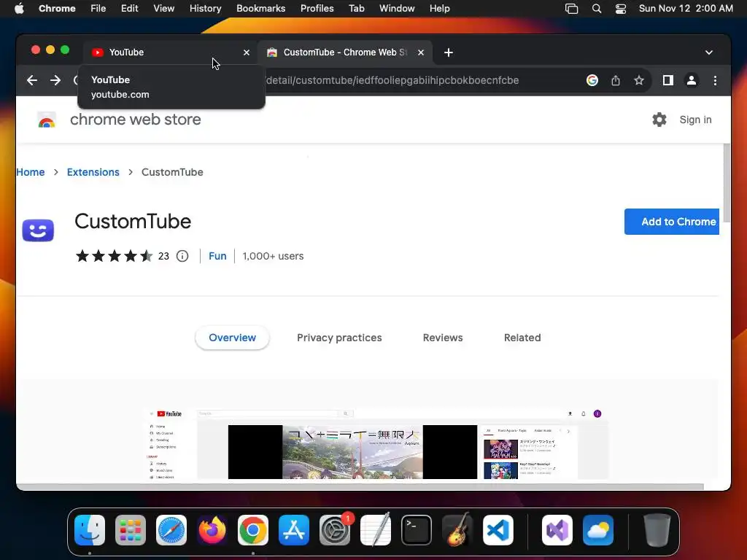Open TextEdit from the Dock
The height and width of the screenshot is (560, 747).
pyautogui.click(x=376, y=530)
